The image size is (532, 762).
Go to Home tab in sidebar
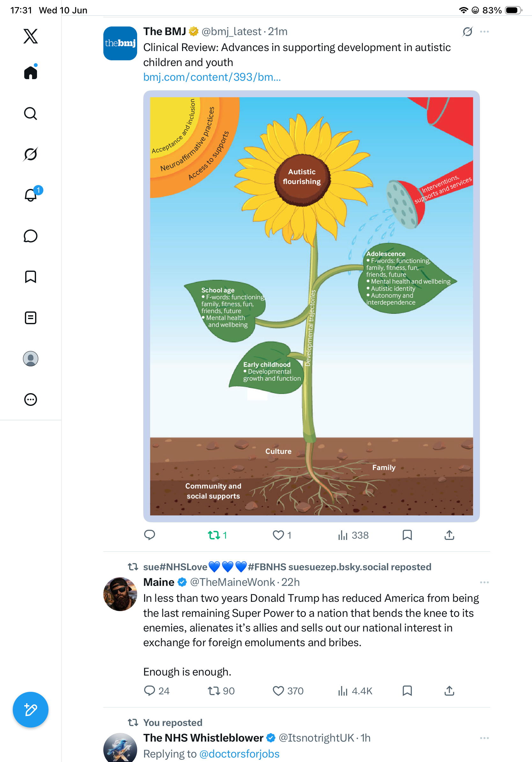tap(31, 72)
